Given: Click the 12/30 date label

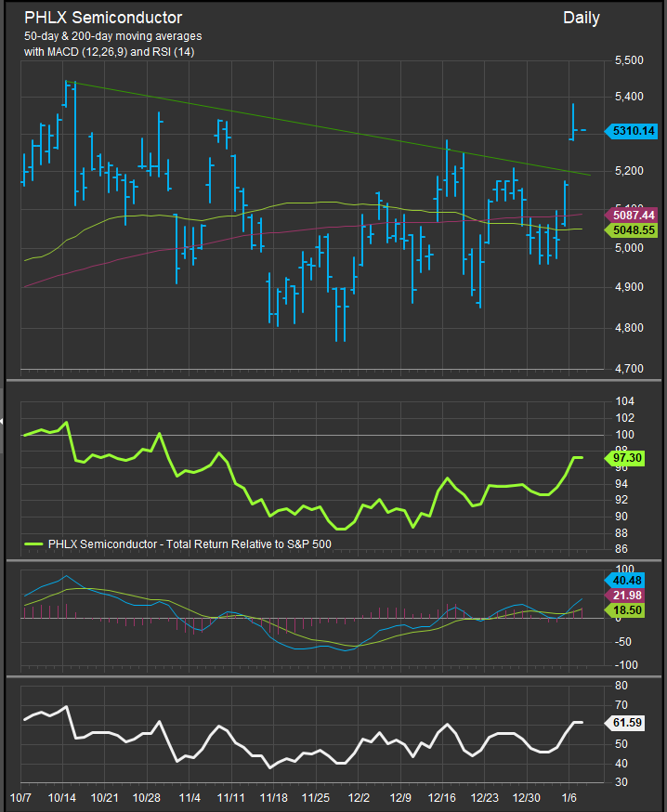Looking at the screenshot, I should (x=527, y=797).
